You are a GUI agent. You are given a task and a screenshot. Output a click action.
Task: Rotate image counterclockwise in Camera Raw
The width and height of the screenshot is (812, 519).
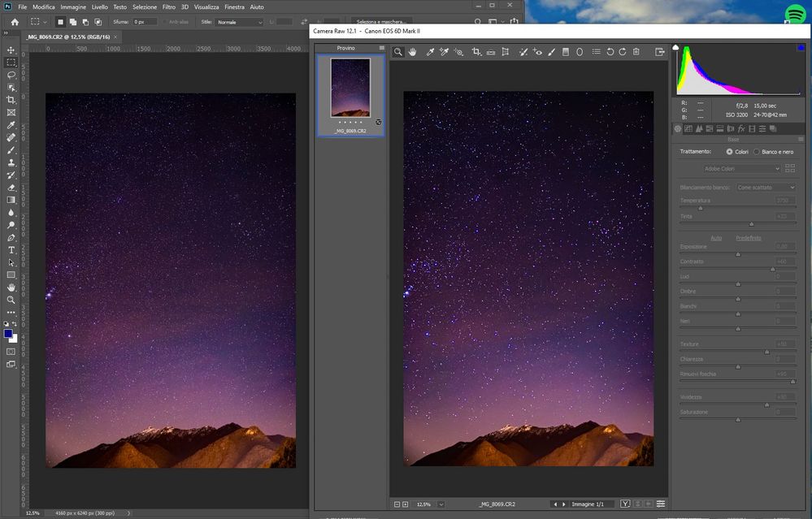[610, 52]
